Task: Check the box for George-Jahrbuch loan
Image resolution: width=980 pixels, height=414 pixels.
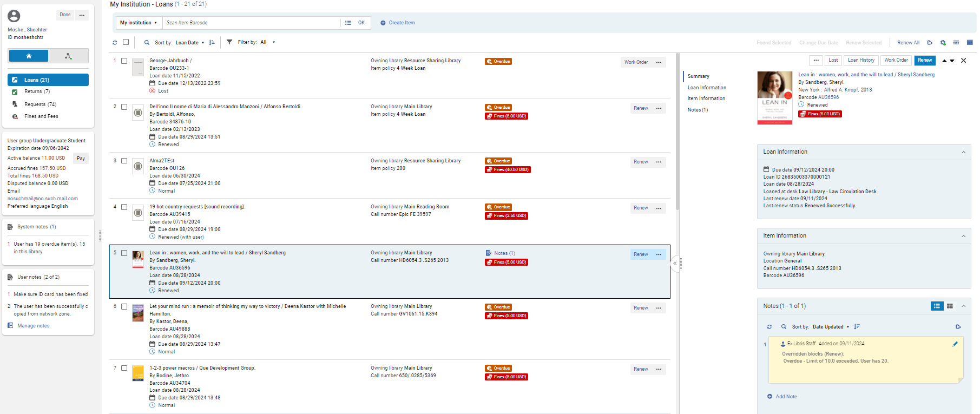Action: (124, 61)
